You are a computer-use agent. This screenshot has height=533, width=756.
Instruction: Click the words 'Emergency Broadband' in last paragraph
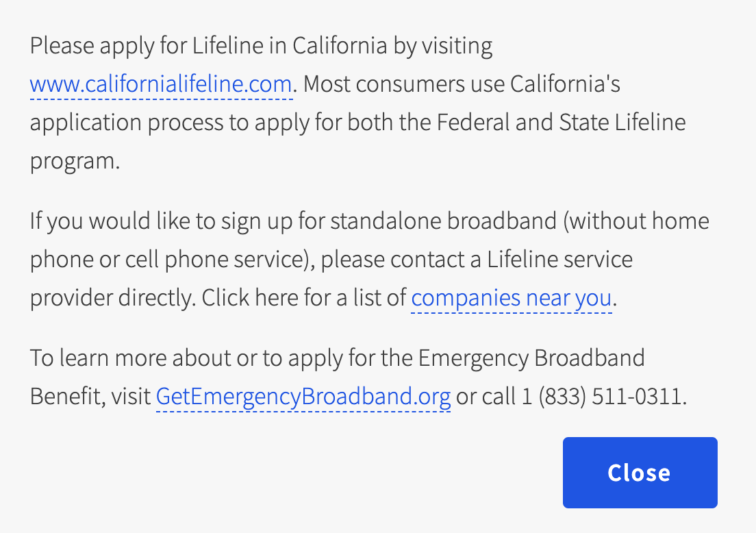point(531,358)
